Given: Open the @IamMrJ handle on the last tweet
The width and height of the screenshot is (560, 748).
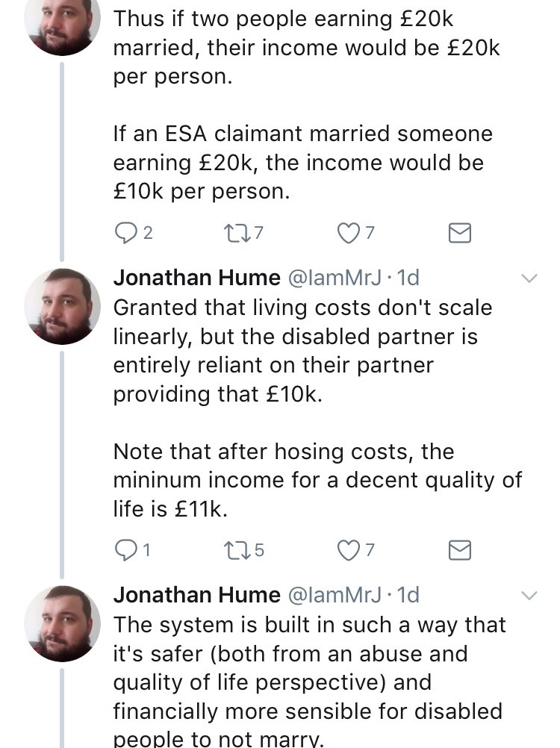Looking at the screenshot, I should (x=333, y=595).
